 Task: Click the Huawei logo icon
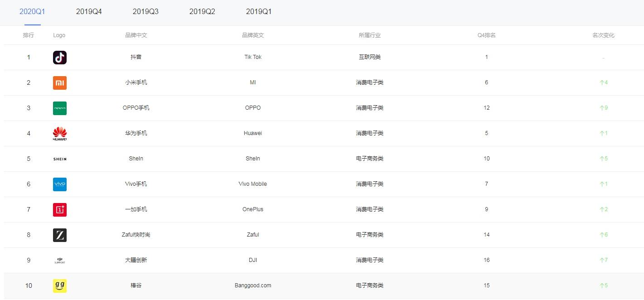pyautogui.click(x=60, y=134)
